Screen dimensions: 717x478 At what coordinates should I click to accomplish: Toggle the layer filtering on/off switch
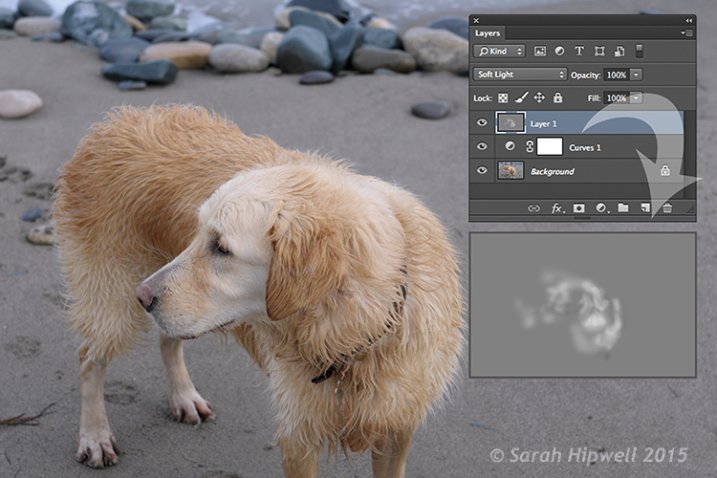pos(640,51)
